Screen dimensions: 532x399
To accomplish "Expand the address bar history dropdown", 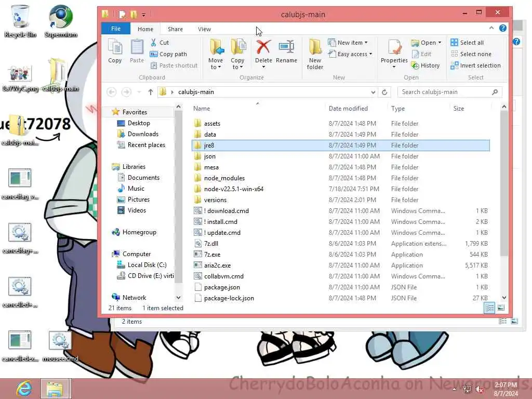I will (x=373, y=92).
